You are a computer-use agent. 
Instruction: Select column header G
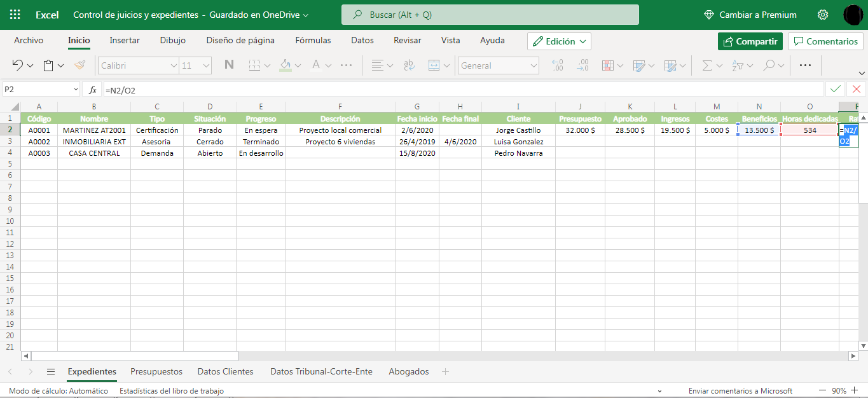[417, 106]
